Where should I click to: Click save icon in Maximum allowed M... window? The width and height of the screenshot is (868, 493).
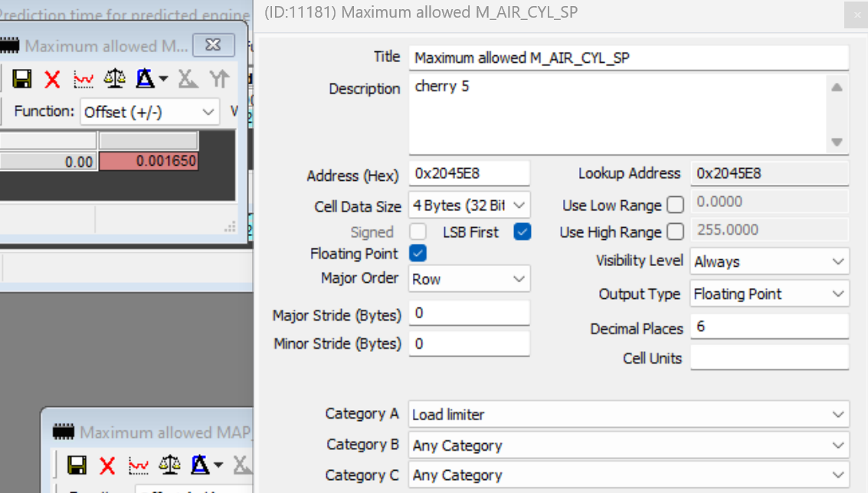(21, 79)
